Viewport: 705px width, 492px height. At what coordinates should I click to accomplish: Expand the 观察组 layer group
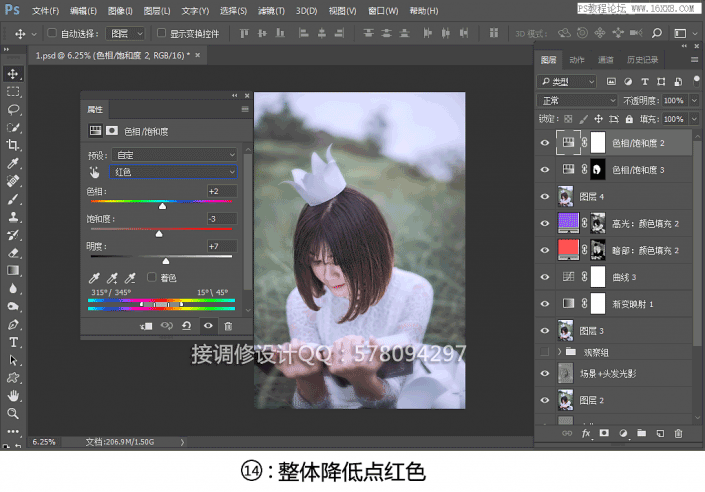click(560, 352)
